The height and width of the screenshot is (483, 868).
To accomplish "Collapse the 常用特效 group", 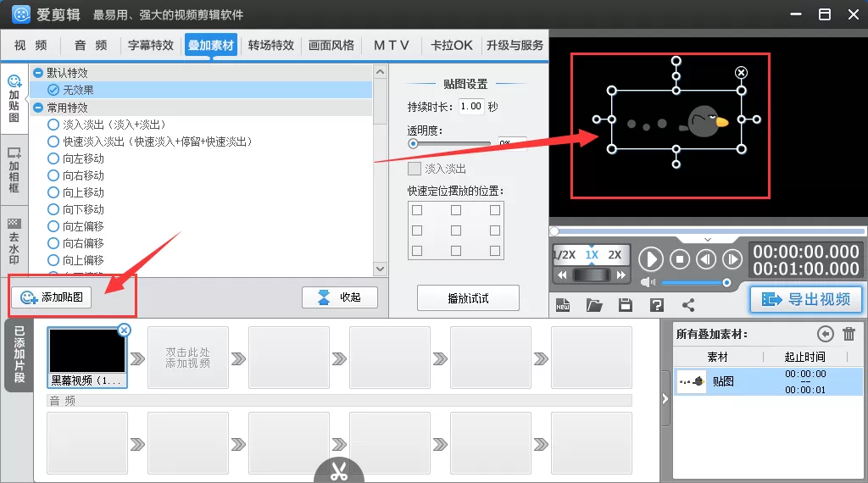I will (x=38, y=108).
